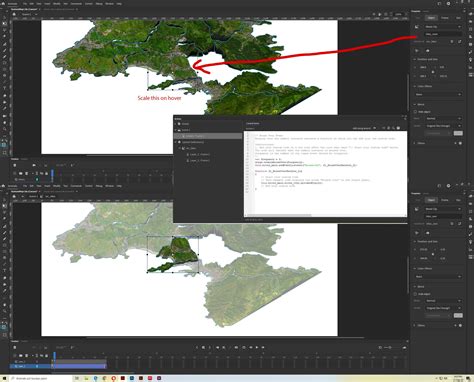The width and height of the screenshot is (474, 382).
Task: Open the Color Effect style dropdown in the top Properties panel
Action: tap(438, 94)
